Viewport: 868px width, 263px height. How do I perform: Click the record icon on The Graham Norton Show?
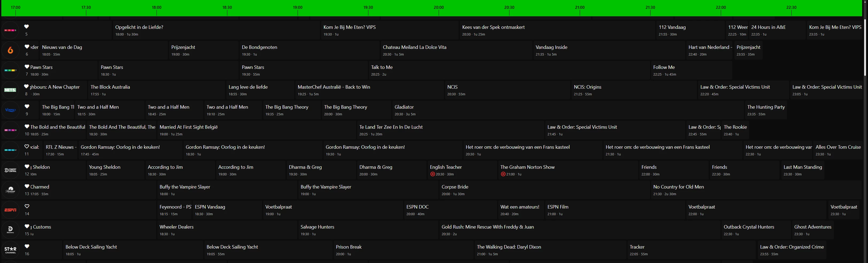(503, 174)
